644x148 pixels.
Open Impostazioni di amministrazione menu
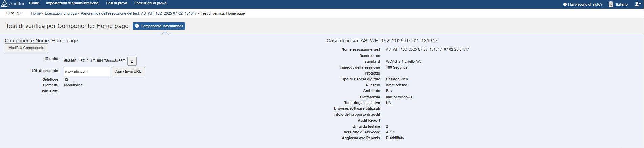(x=72, y=3)
